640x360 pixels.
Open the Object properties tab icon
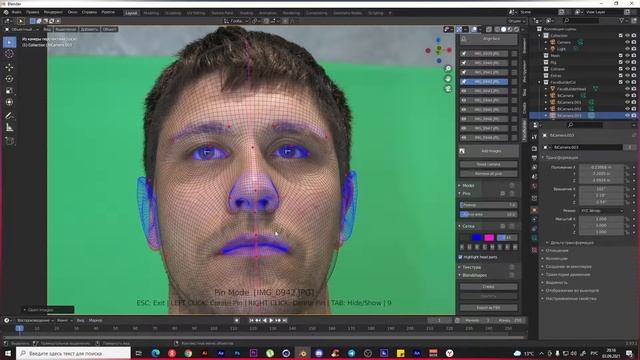coord(534,210)
